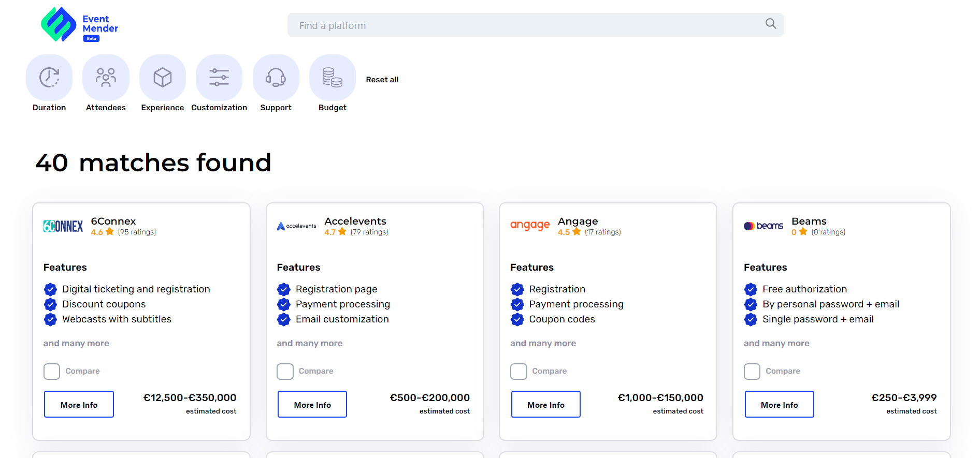Tick the Compare checkbox for Beams
Image resolution: width=980 pixels, height=458 pixels.
[752, 371]
